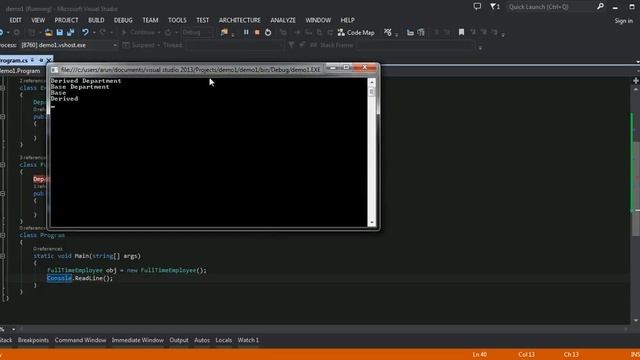Click 'Derived Department' in the console output
The image size is (640, 360).
86,81
